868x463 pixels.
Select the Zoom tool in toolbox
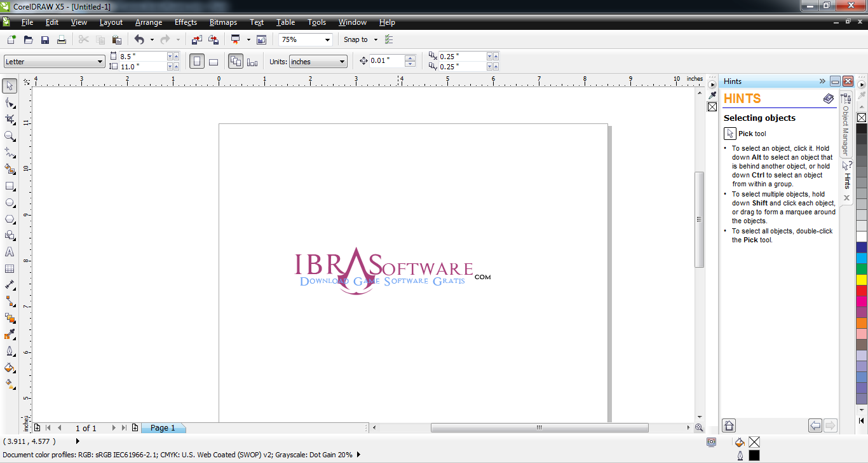pos(10,135)
